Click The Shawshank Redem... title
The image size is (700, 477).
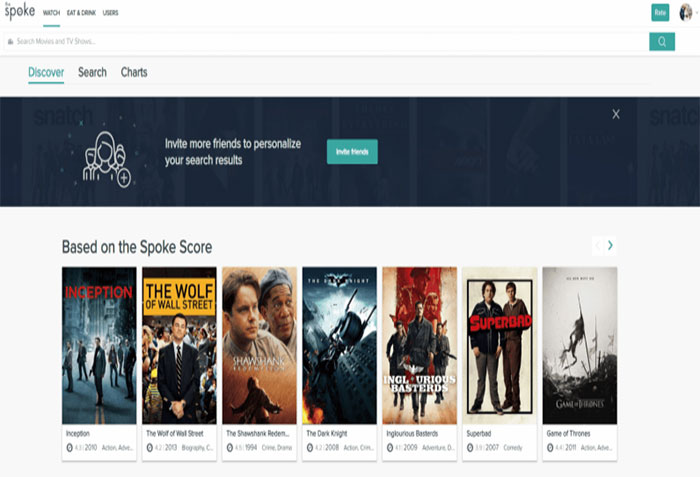(258, 434)
